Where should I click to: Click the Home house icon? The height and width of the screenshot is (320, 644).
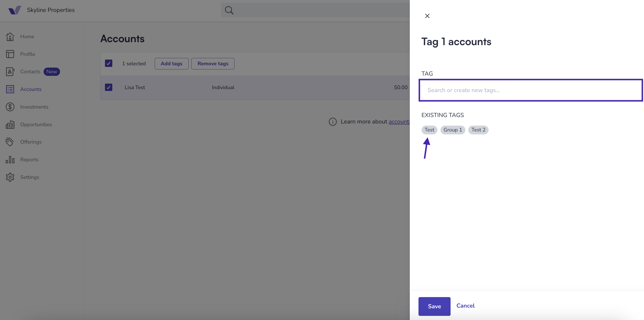pyautogui.click(x=10, y=36)
